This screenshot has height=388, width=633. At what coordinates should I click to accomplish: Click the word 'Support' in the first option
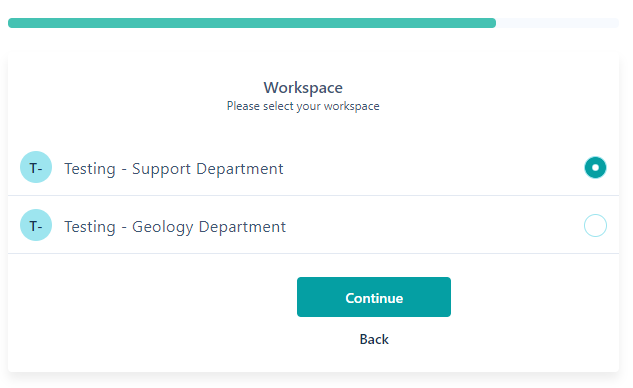(x=161, y=169)
